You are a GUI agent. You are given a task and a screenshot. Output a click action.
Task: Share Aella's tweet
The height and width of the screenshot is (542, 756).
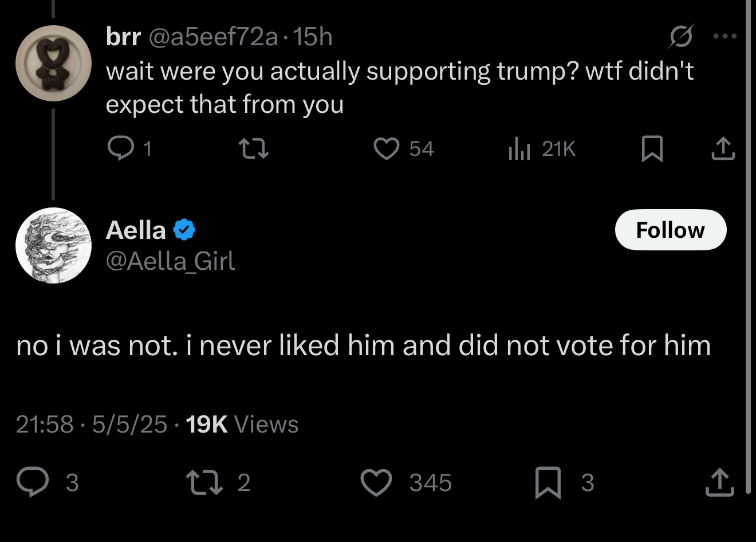[719, 482]
